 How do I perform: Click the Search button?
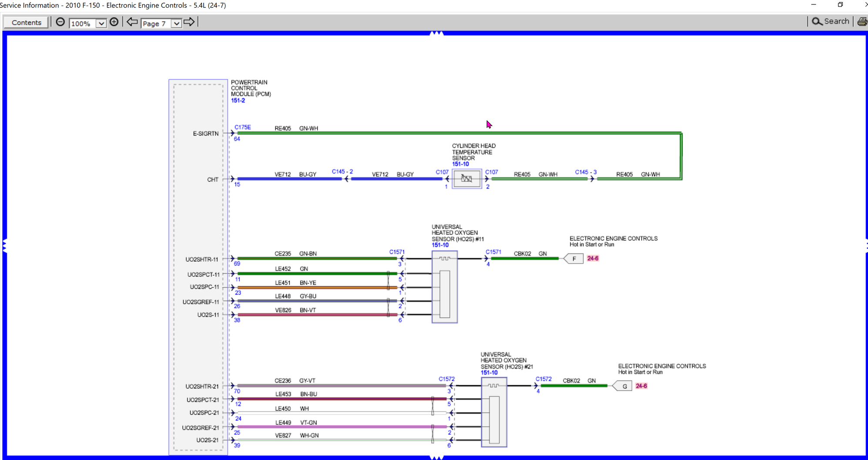point(831,21)
